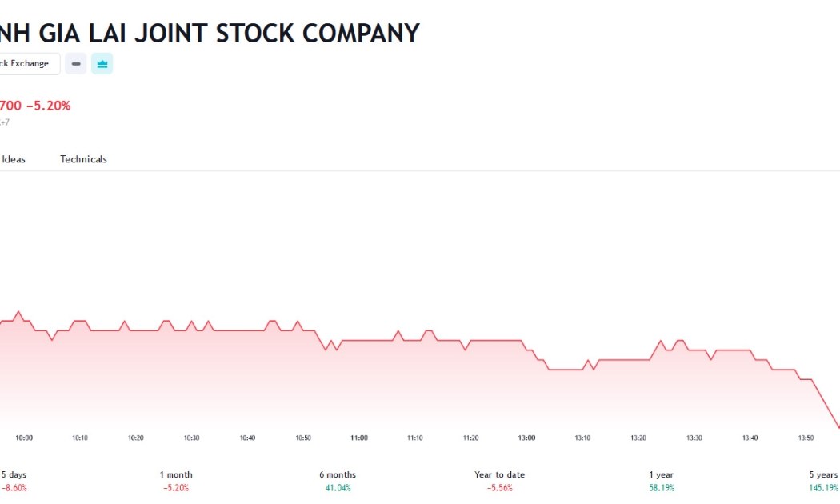Select the Year to date range
This screenshot has height=504, width=840.
pyautogui.click(x=499, y=481)
